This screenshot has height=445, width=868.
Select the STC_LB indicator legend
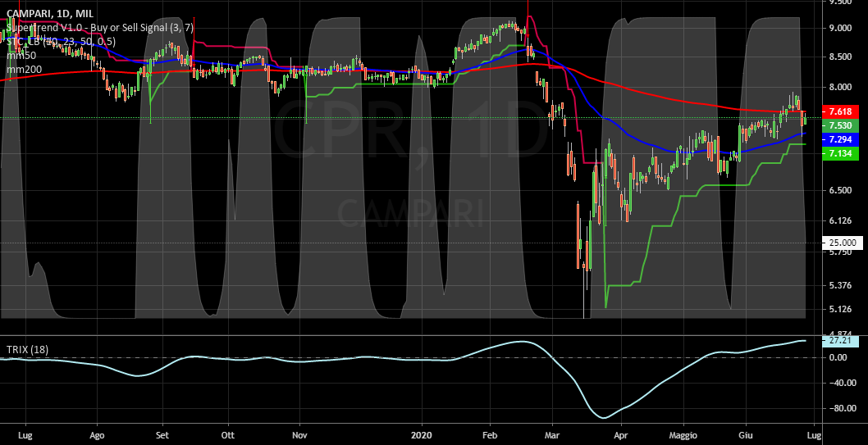click(61, 42)
